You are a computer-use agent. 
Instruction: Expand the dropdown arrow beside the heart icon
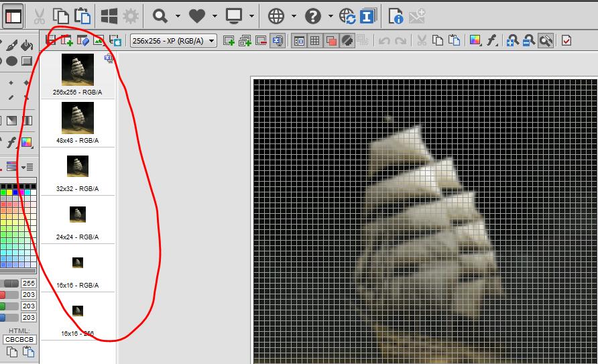point(215,16)
